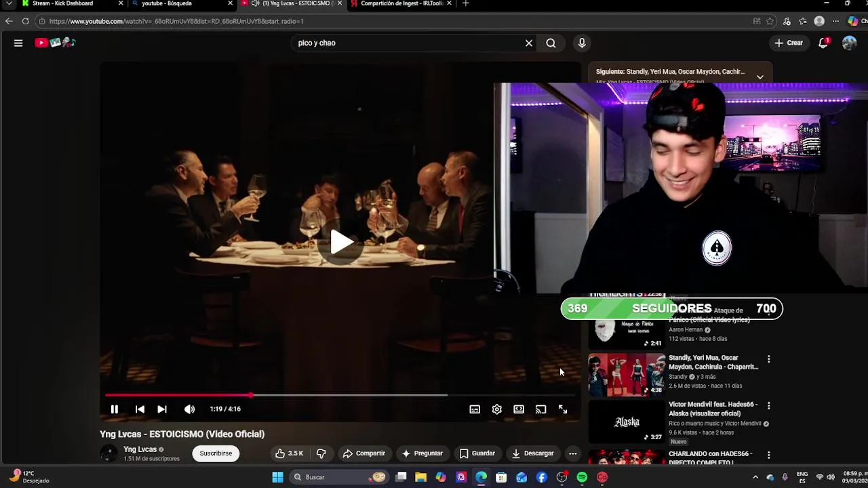Open Facebook app from taskbar
Image resolution: width=868 pixels, height=488 pixels.
(542, 477)
